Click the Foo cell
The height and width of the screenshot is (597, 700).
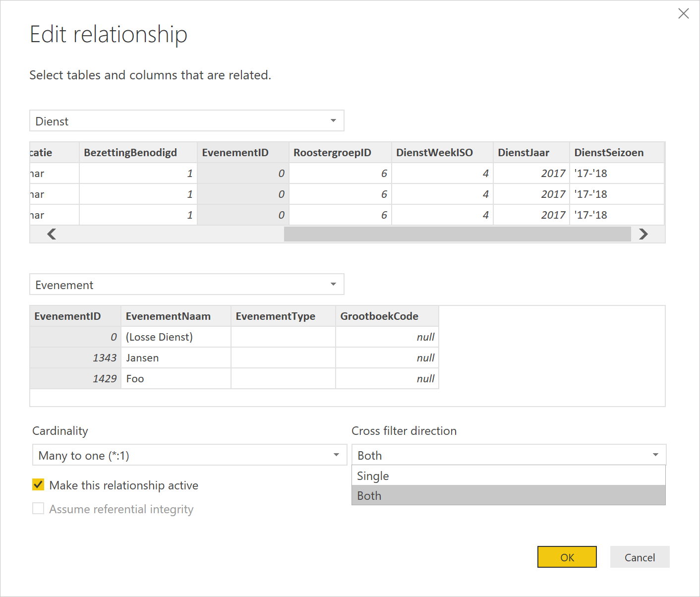coord(176,379)
